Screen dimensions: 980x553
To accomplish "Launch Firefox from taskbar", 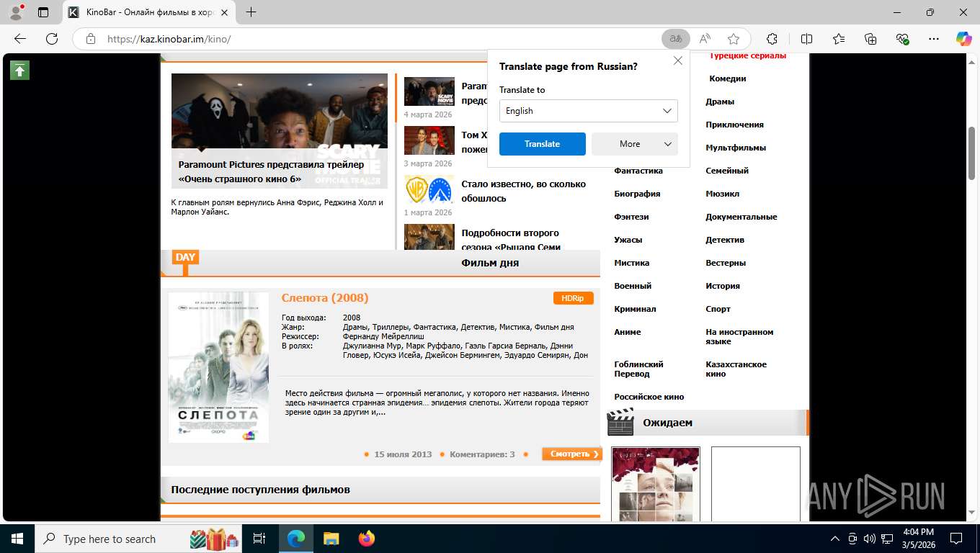I will [x=366, y=539].
